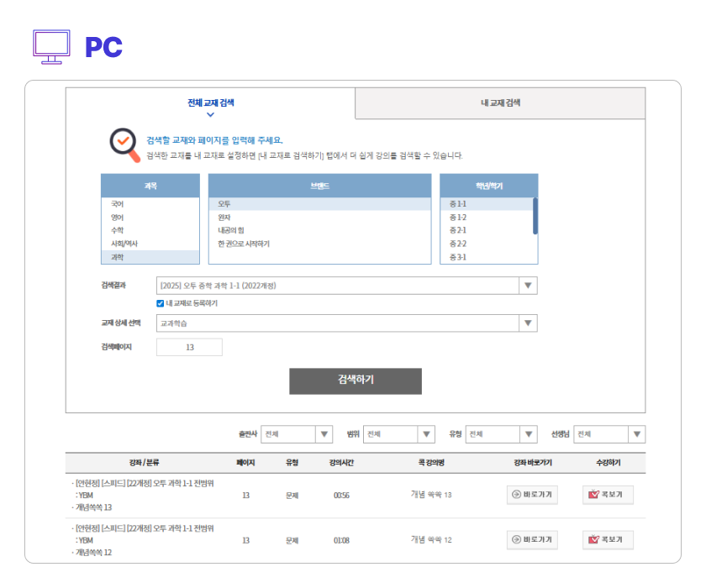Open the 출판사 filter dropdown
The image size is (706, 588).
point(324,434)
